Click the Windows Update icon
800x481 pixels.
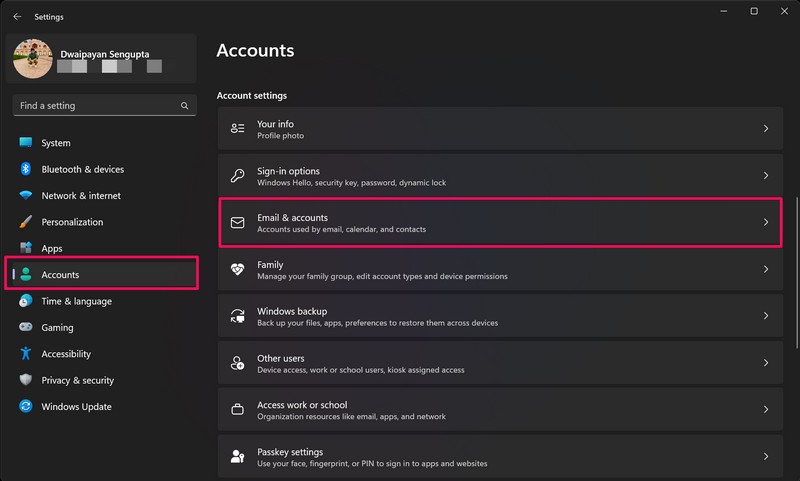click(25, 407)
